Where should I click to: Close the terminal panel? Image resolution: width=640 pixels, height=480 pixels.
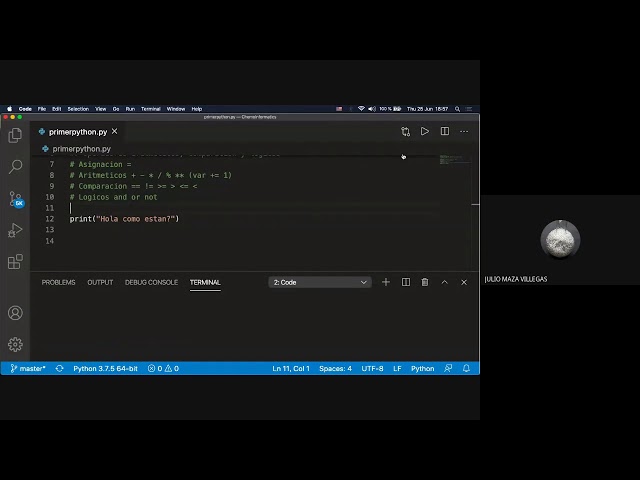click(x=464, y=282)
